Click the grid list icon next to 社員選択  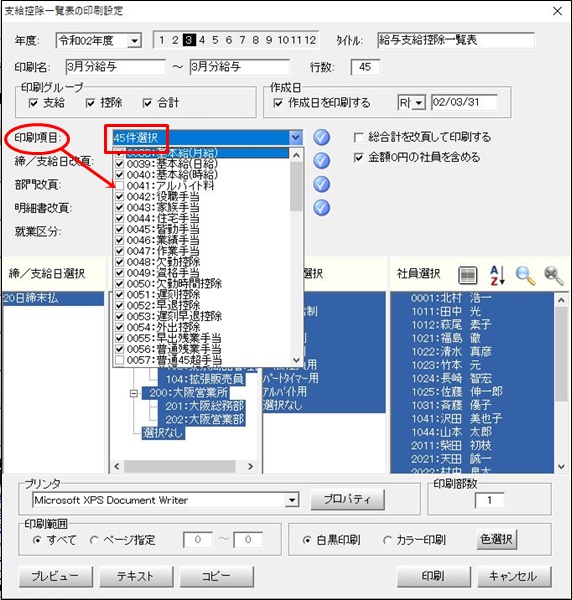468,275
